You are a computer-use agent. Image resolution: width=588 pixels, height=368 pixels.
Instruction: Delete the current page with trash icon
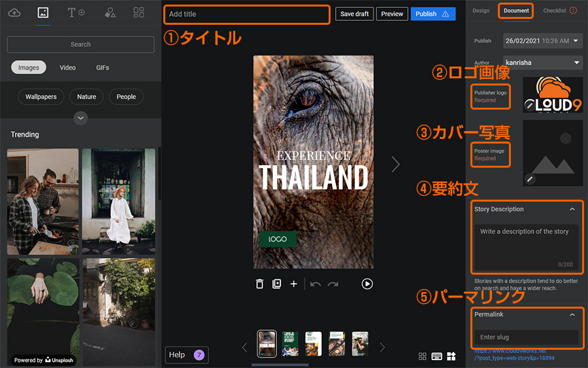[x=259, y=284]
